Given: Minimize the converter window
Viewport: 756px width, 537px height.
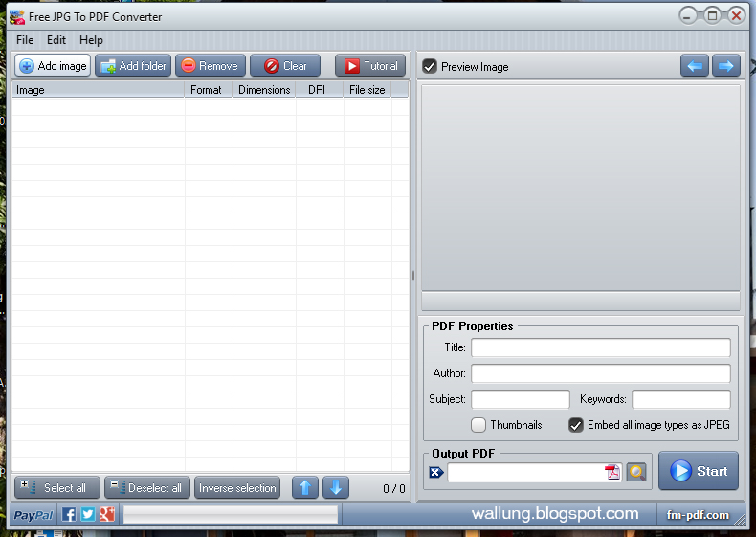Looking at the screenshot, I should [x=687, y=16].
